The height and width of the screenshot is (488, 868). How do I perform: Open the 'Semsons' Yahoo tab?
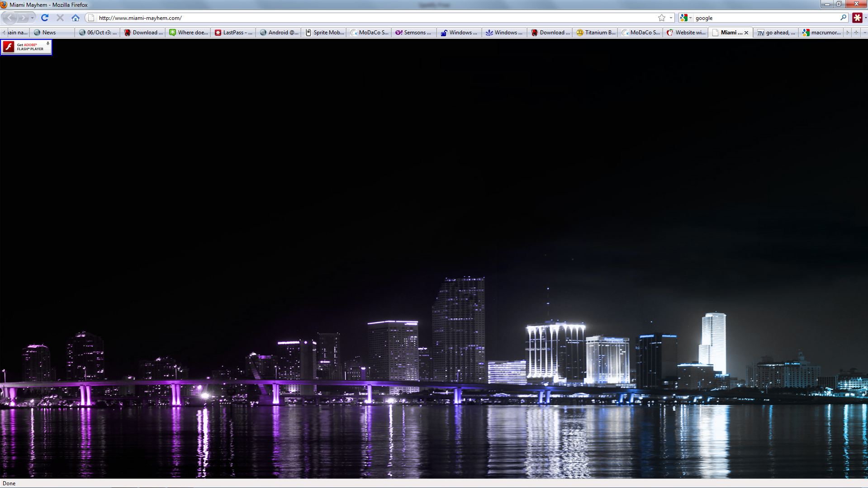pos(414,33)
